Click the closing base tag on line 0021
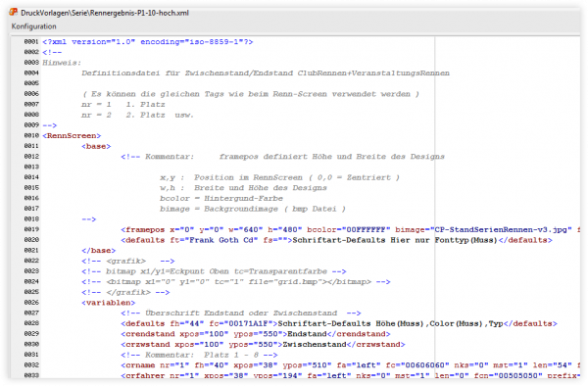588x386 pixels. coord(99,251)
